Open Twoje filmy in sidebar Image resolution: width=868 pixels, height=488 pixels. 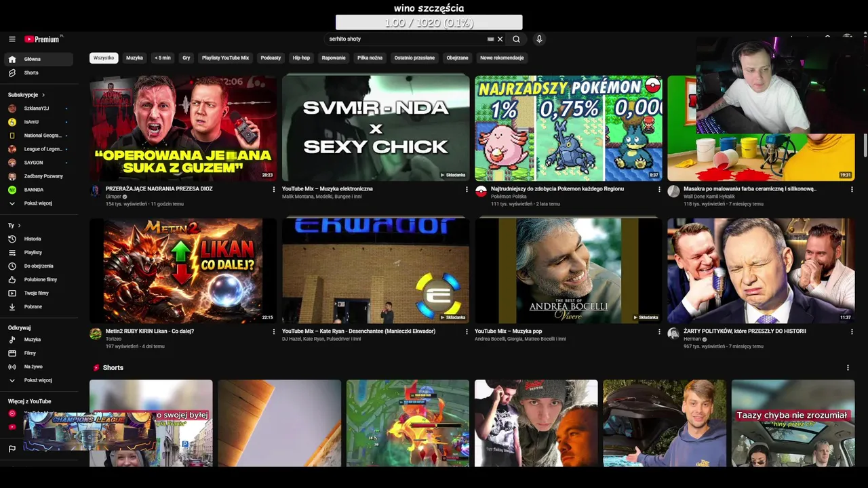click(40, 293)
